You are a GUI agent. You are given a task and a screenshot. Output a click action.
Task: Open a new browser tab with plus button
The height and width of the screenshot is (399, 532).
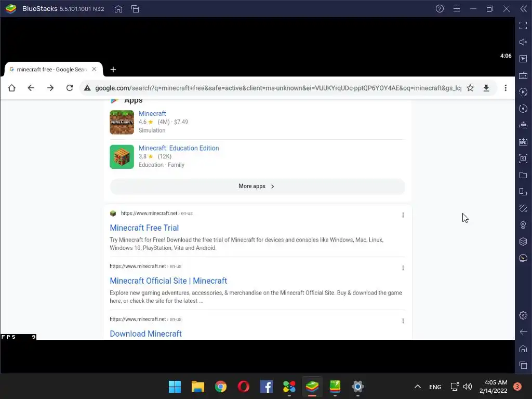click(113, 70)
